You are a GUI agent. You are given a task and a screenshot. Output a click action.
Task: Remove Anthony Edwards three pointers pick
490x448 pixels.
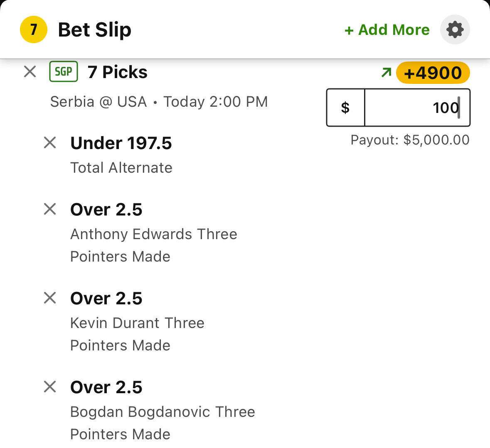[x=50, y=209]
